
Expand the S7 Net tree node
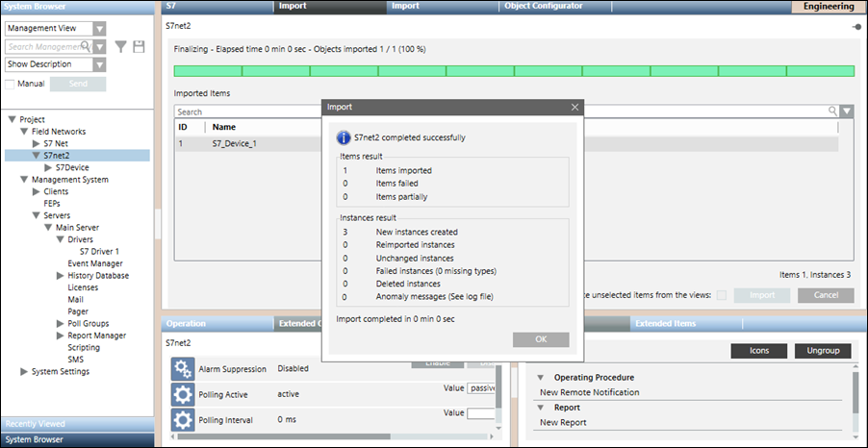pos(37,143)
